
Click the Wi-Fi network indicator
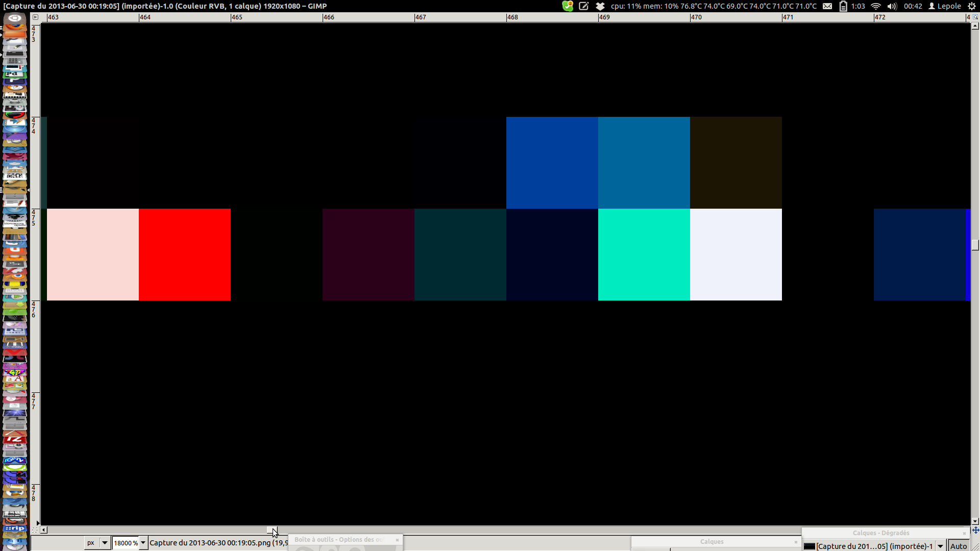click(876, 6)
